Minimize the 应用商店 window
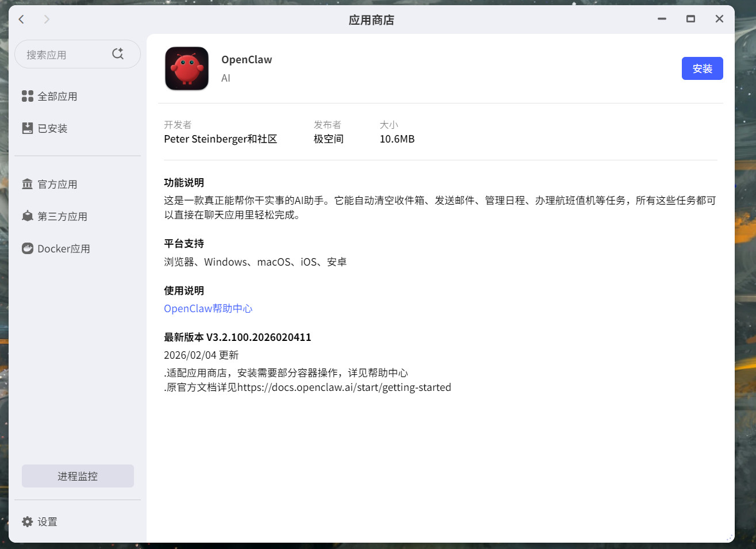 coord(662,19)
